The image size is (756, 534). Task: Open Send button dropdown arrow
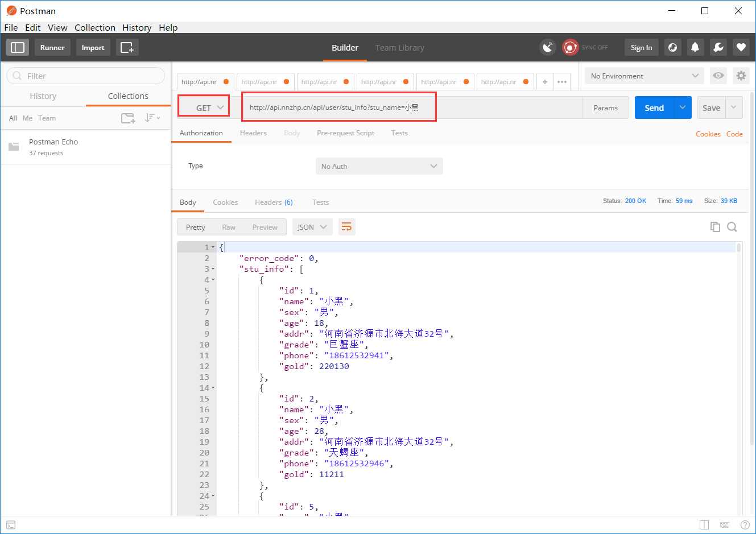click(x=683, y=107)
